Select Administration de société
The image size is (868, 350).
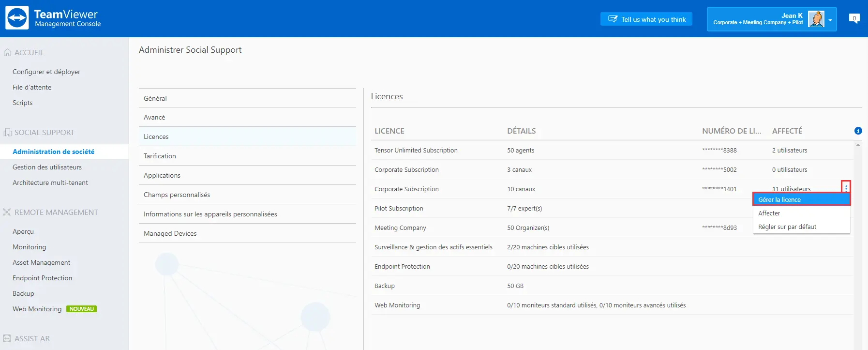[53, 152]
